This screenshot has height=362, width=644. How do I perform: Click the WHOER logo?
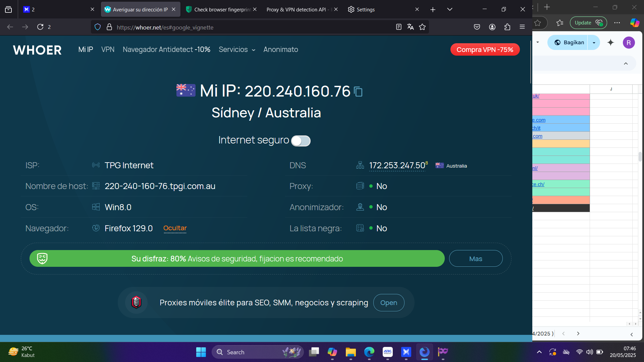point(37,50)
